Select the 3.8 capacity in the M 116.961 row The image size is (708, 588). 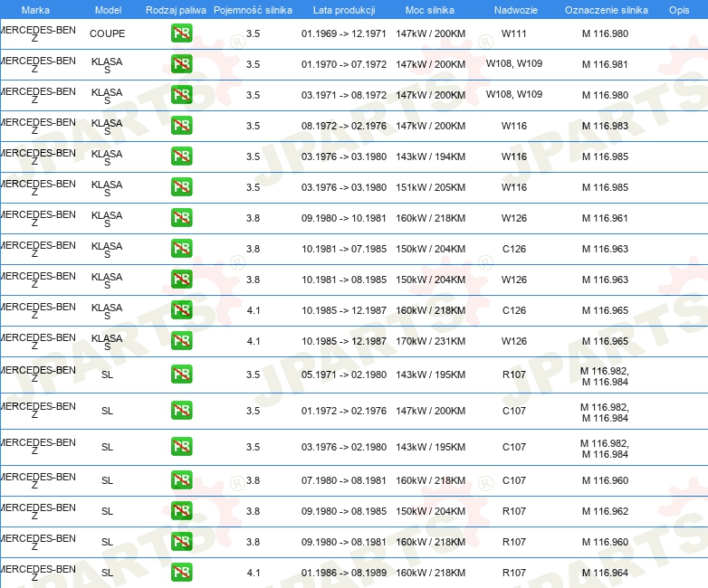click(x=253, y=217)
